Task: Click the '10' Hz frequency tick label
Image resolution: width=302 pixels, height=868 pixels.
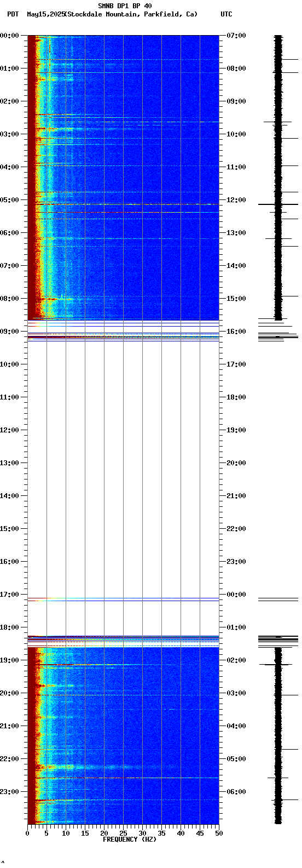Action: tap(66, 833)
